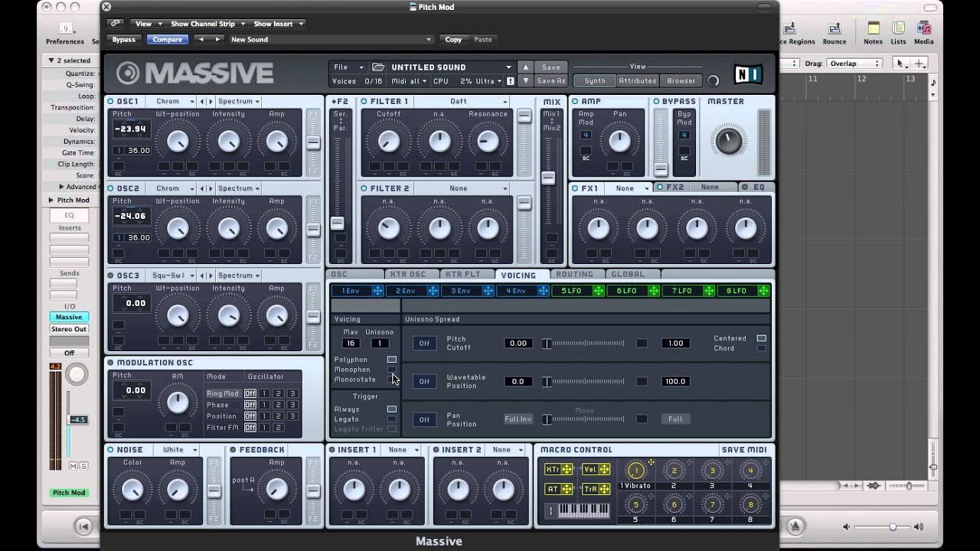Click the 8 LFO modulation drag handle

coord(763,291)
